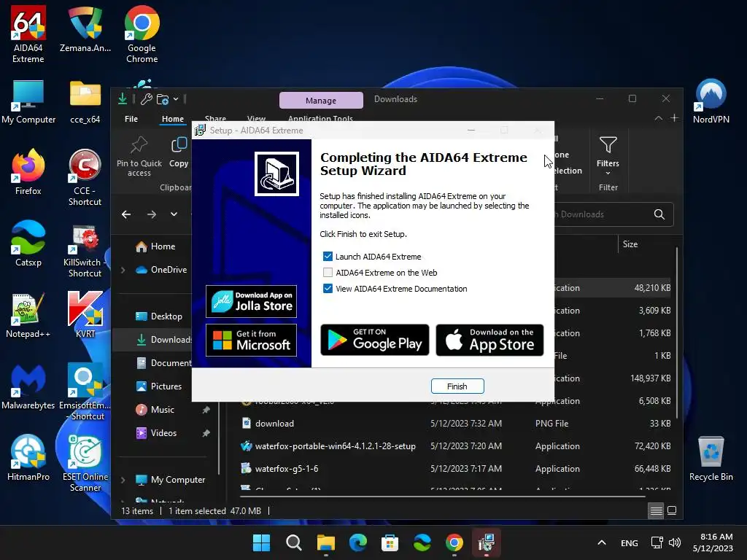Select waterfox-portable-win64-4.1.2.1-28-setup file

click(x=455, y=446)
